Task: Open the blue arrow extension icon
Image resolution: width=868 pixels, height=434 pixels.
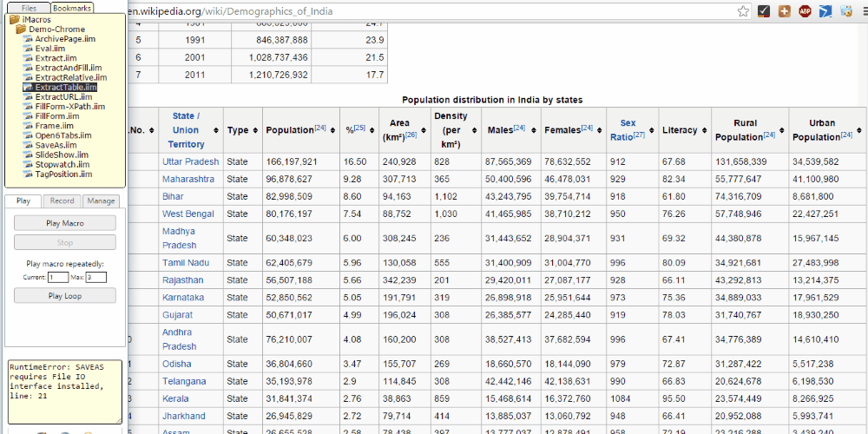Action: point(826,11)
